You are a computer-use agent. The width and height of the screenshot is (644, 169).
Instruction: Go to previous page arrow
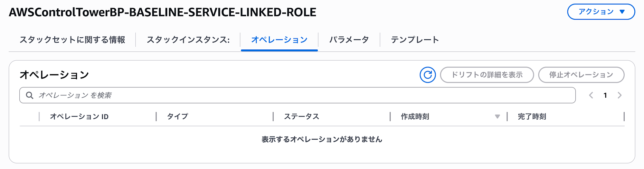[591, 95]
